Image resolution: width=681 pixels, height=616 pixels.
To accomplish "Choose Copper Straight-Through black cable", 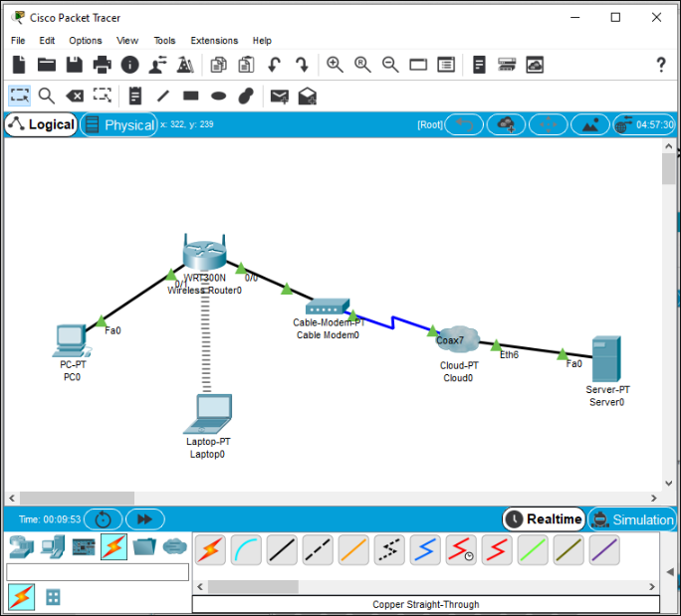I will click(282, 550).
